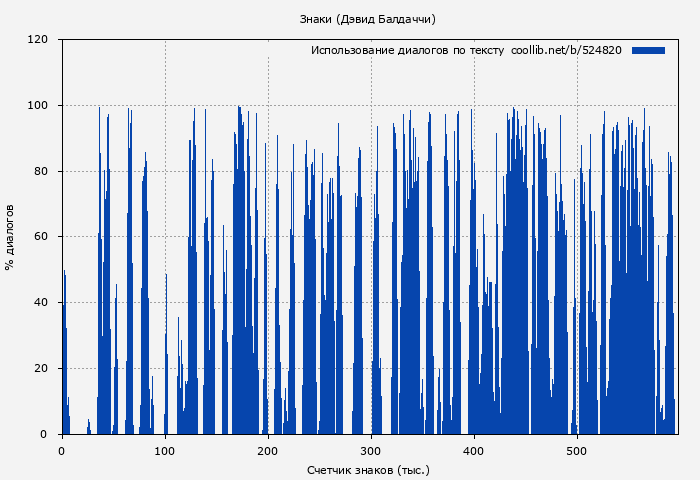The height and width of the screenshot is (480, 700).
Task: Click the word 'Знаки' in the chart title
Action: pos(316,19)
